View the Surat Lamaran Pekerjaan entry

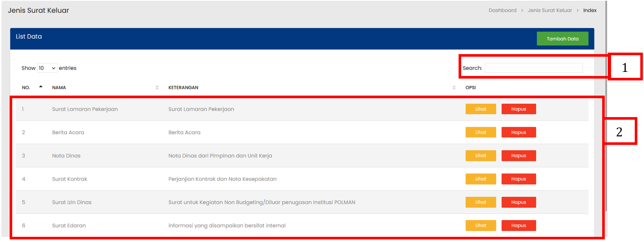tap(480, 109)
